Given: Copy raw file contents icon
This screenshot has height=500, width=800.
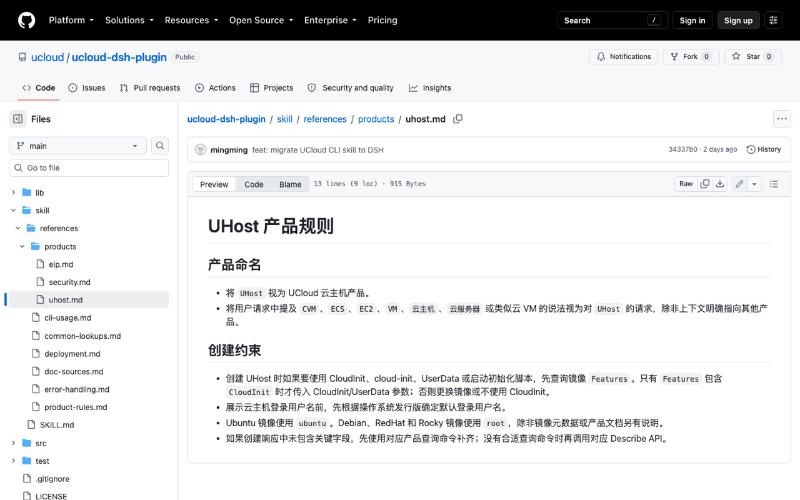Looking at the screenshot, I should (x=705, y=184).
